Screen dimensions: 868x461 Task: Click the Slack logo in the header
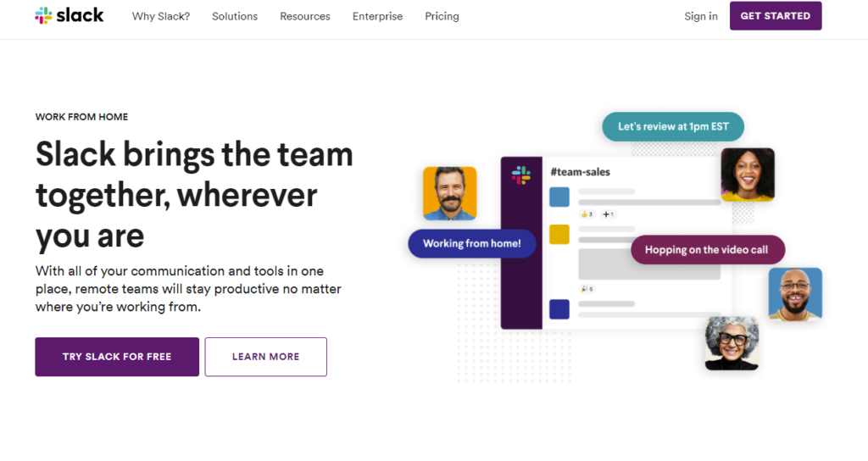pyautogui.click(x=70, y=15)
